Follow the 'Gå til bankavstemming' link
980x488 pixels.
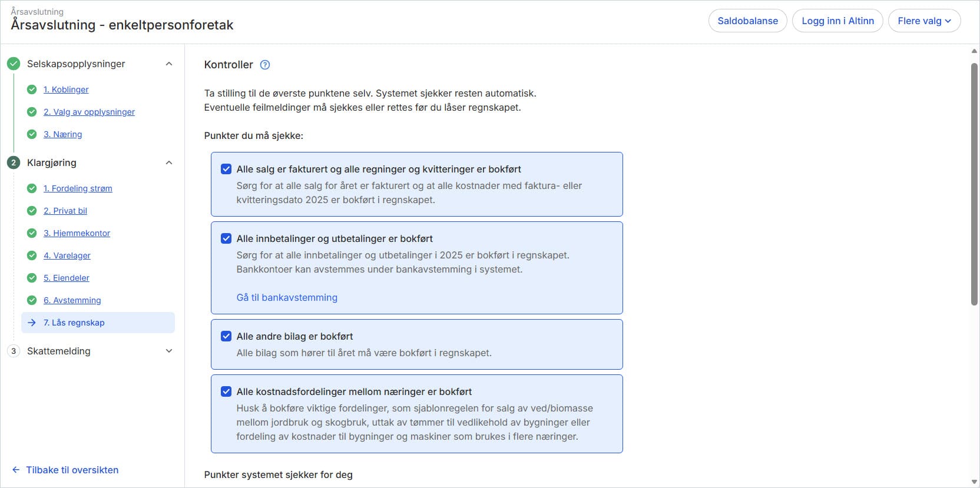[287, 297]
